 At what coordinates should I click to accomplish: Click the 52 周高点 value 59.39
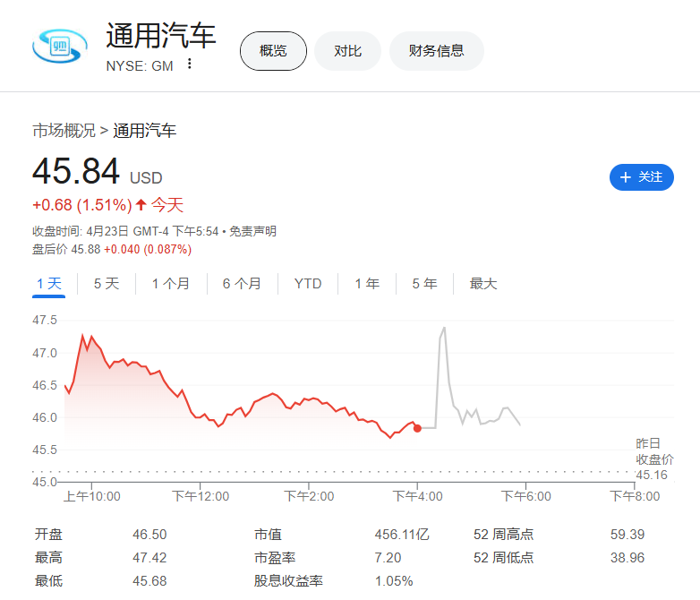click(x=627, y=535)
